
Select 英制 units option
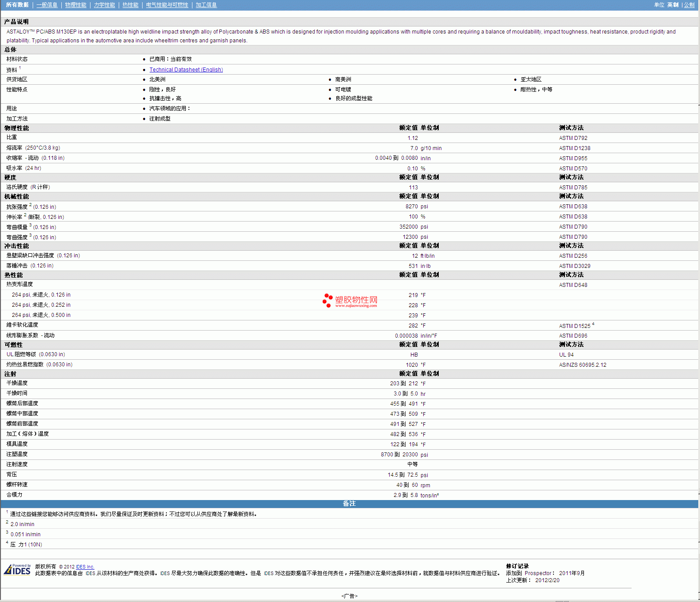click(x=673, y=5)
